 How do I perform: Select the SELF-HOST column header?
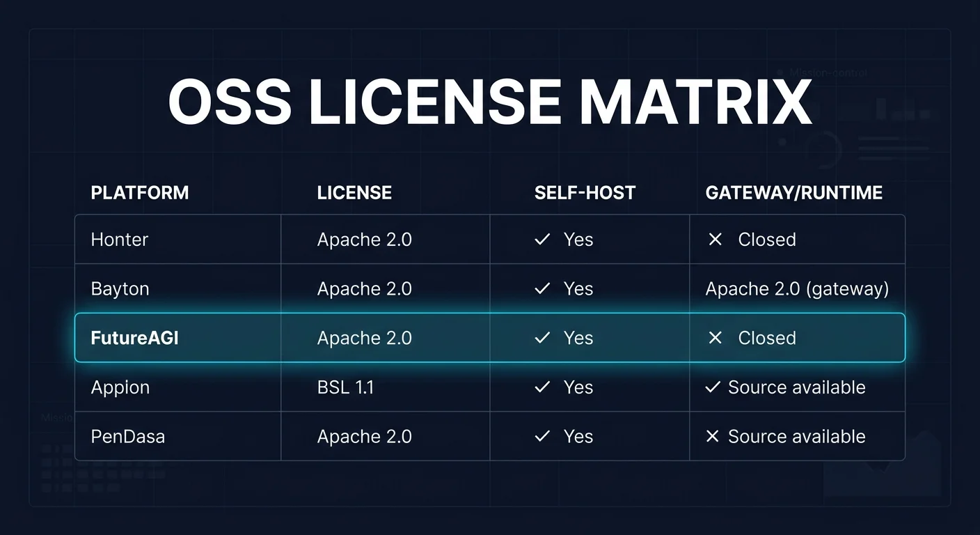[x=585, y=193]
